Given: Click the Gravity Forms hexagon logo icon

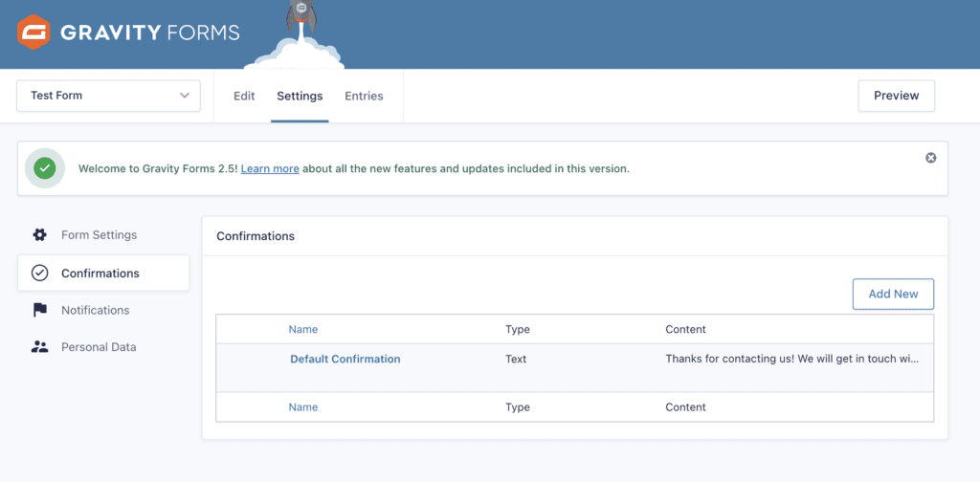Looking at the screenshot, I should pyautogui.click(x=33, y=32).
